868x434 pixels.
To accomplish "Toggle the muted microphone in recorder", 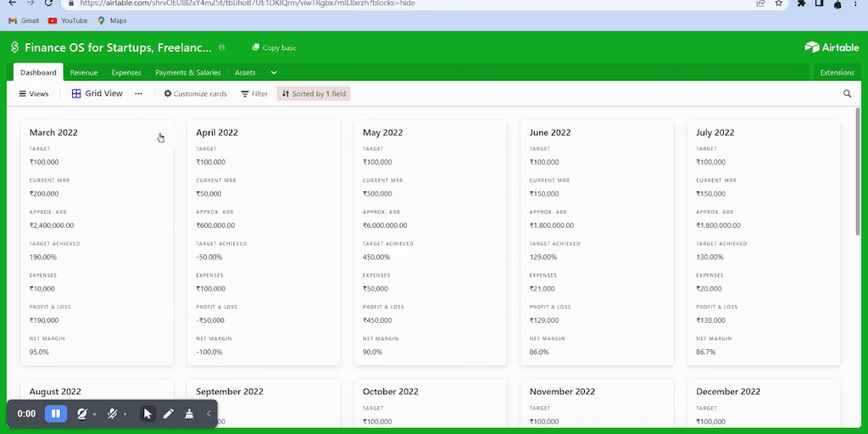I will coord(113,414).
